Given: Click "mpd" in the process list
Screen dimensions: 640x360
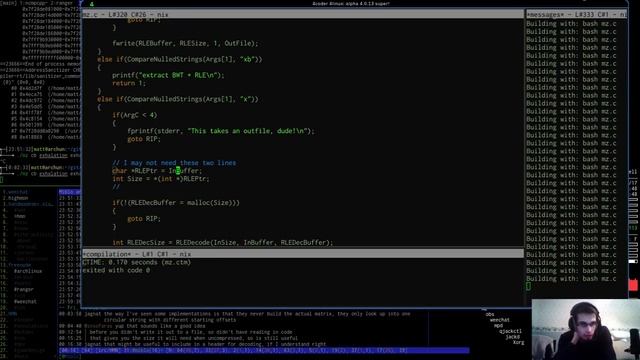Looking at the screenshot, I should pyautogui.click(x=498, y=326).
